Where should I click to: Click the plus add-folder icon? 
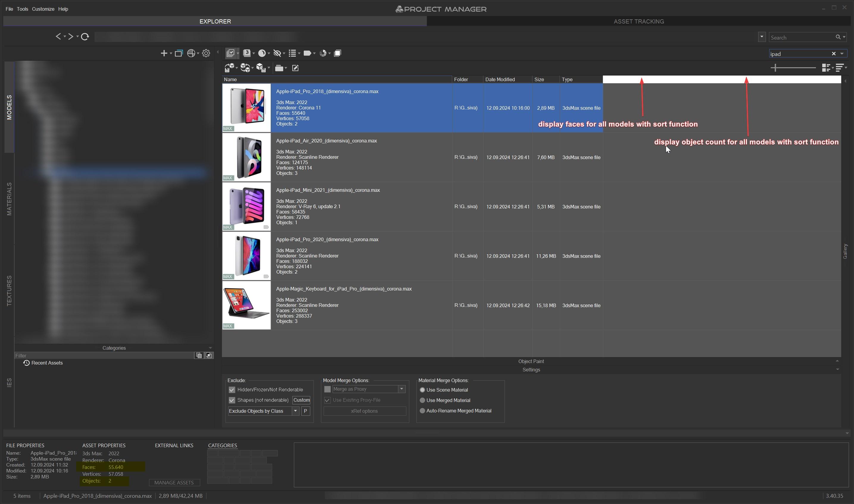tap(164, 53)
